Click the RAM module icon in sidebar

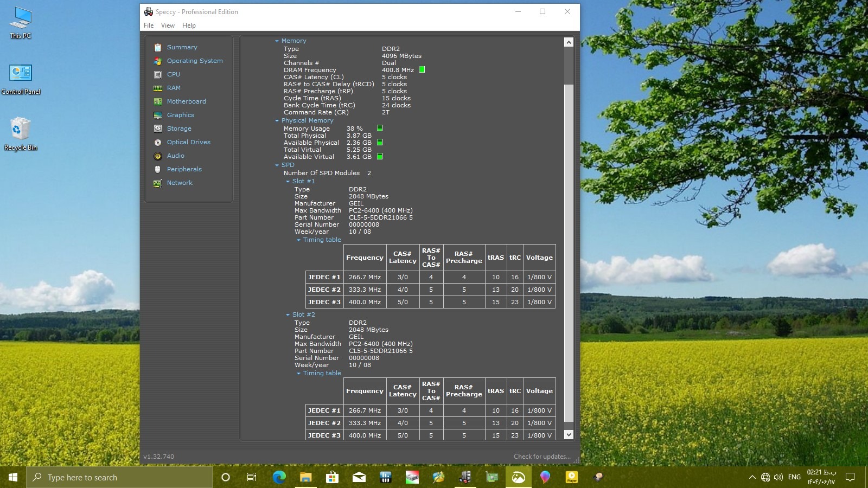click(158, 88)
